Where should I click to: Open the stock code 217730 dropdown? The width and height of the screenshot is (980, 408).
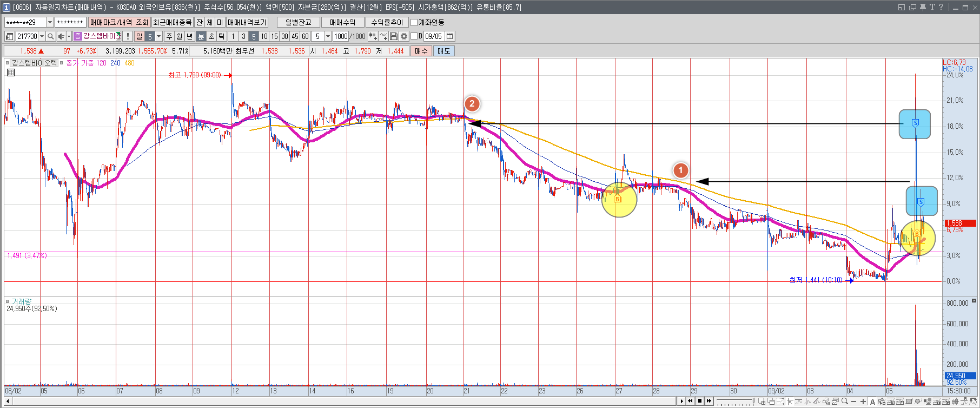tap(42, 36)
